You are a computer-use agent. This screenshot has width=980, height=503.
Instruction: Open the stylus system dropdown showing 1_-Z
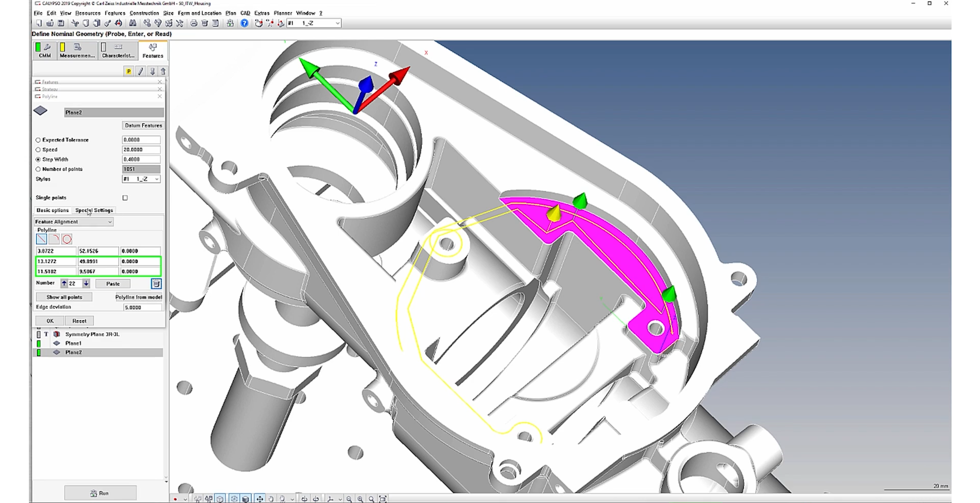point(337,23)
